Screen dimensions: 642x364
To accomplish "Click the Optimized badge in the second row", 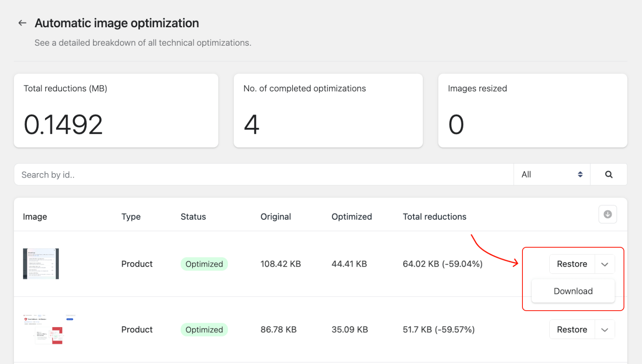I will (x=204, y=330).
